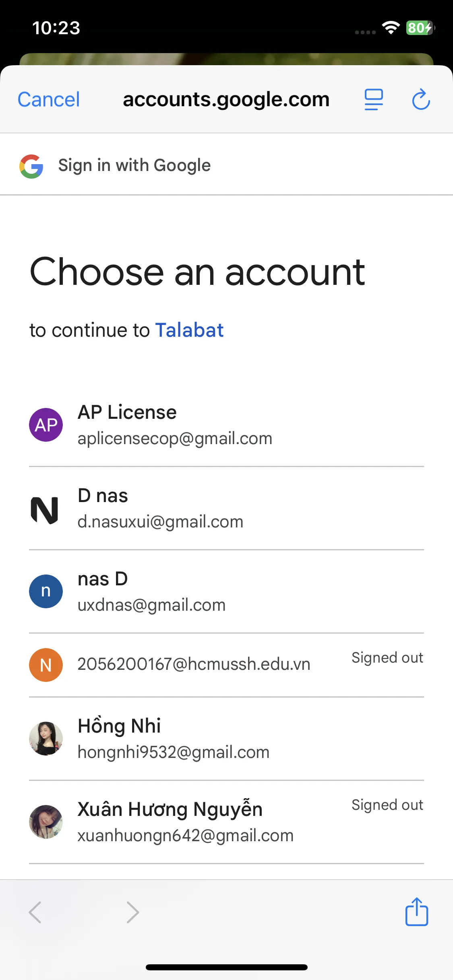The image size is (453, 980).
Task: Tap the Google G logo
Action: pos(31,166)
